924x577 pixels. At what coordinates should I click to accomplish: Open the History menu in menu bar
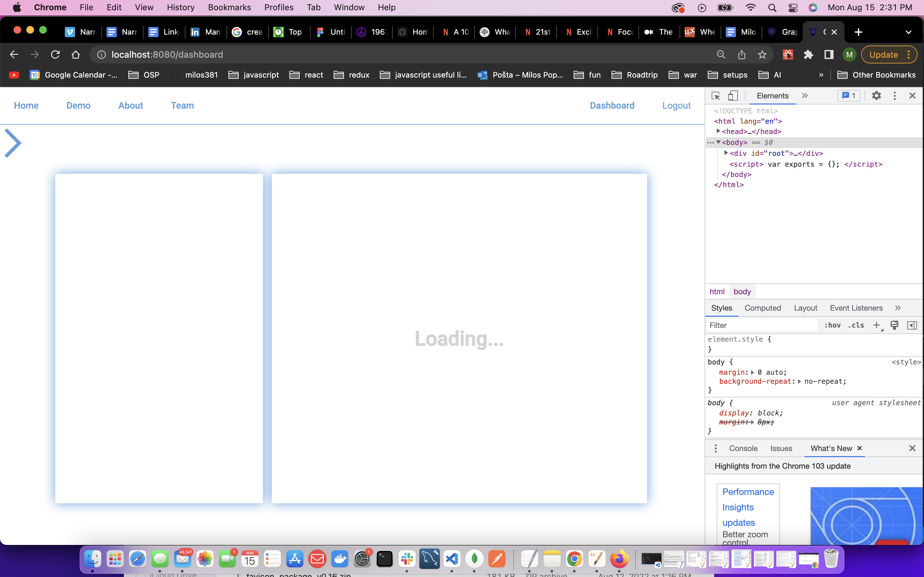[181, 7]
